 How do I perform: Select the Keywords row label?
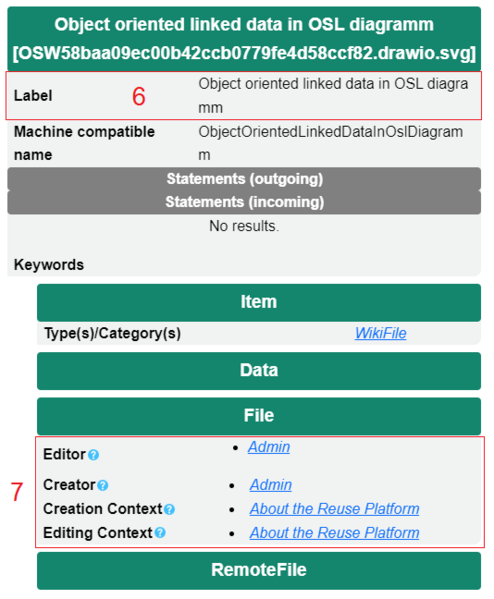49,265
